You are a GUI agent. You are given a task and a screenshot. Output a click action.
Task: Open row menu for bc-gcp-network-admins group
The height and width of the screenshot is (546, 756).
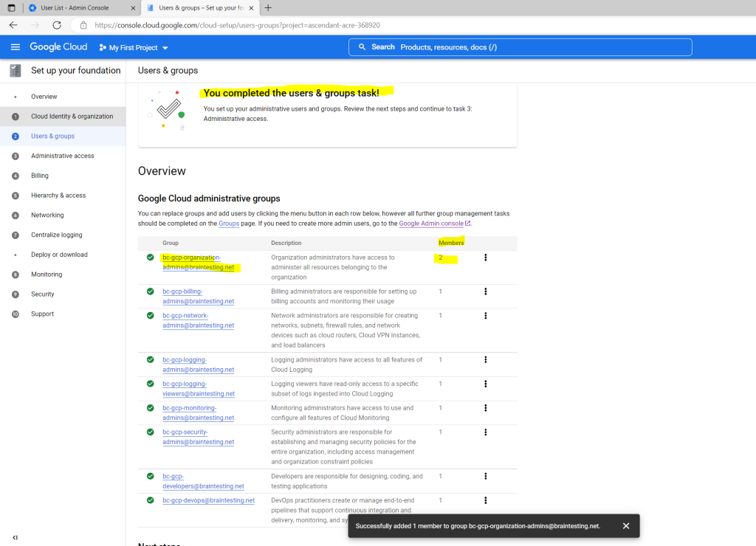click(486, 316)
